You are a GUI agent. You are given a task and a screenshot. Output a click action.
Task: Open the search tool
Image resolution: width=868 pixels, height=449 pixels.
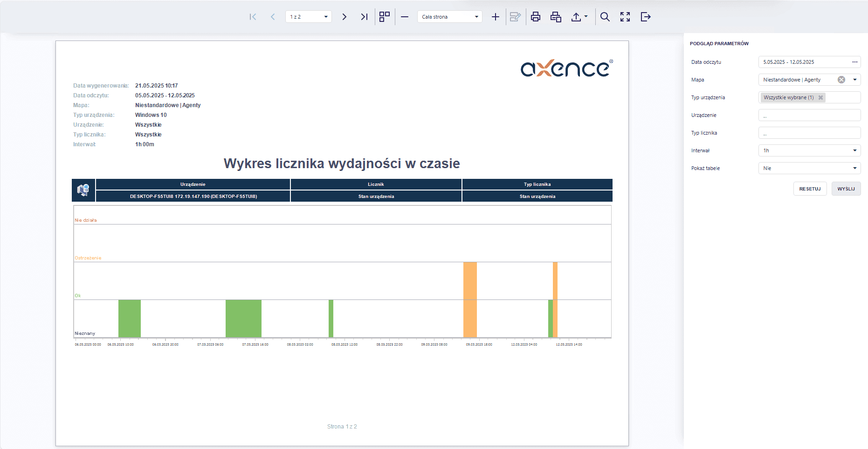point(605,17)
